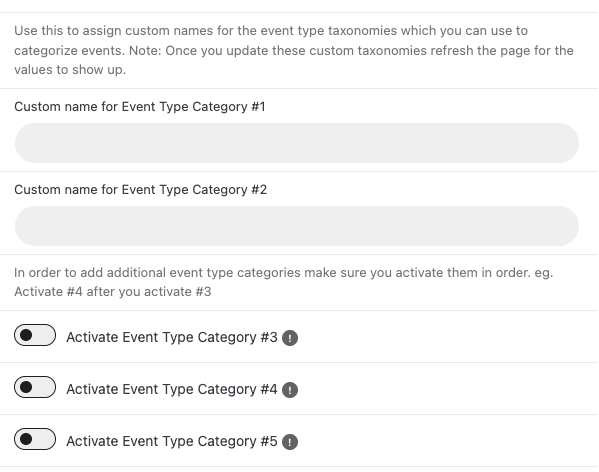Viewport: 599px width, 472px height.
Task: Enable Activate Event Type Category #3 switch
Action: pyautogui.click(x=35, y=335)
